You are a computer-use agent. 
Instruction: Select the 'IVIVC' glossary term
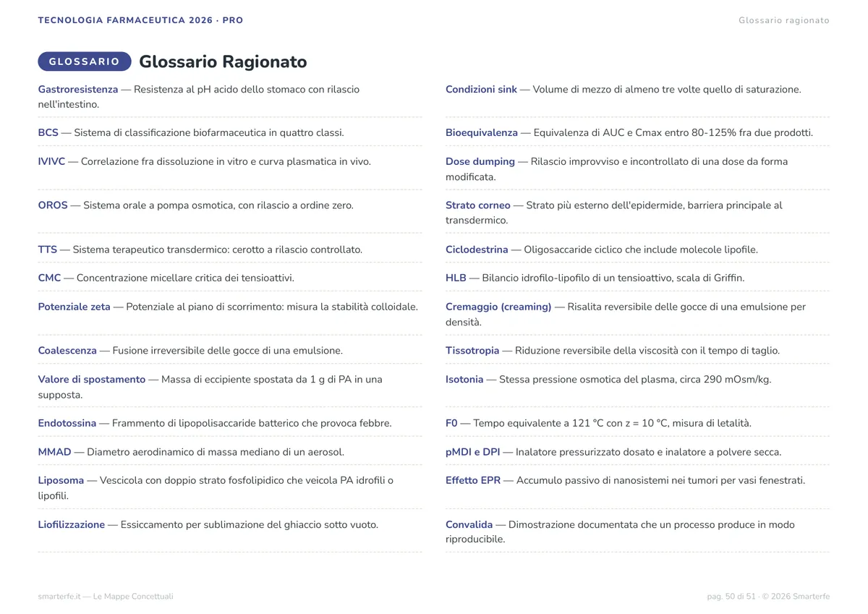[x=51, y=162]
